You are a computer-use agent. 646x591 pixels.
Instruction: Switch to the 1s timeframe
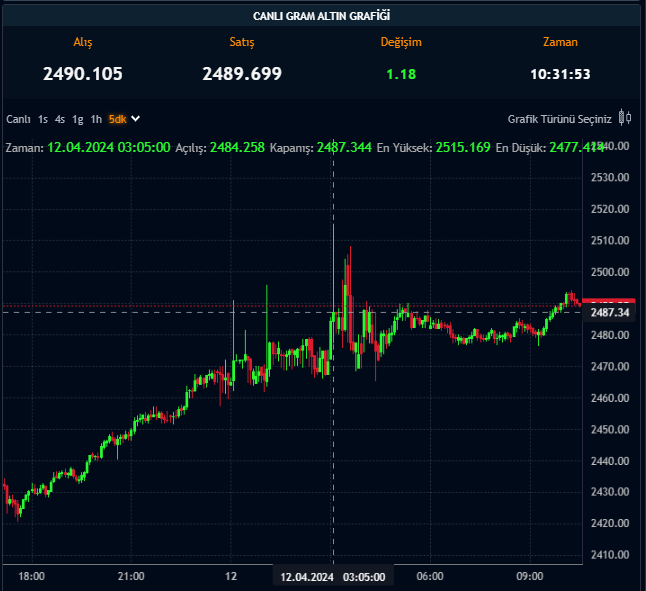point(43,119)
